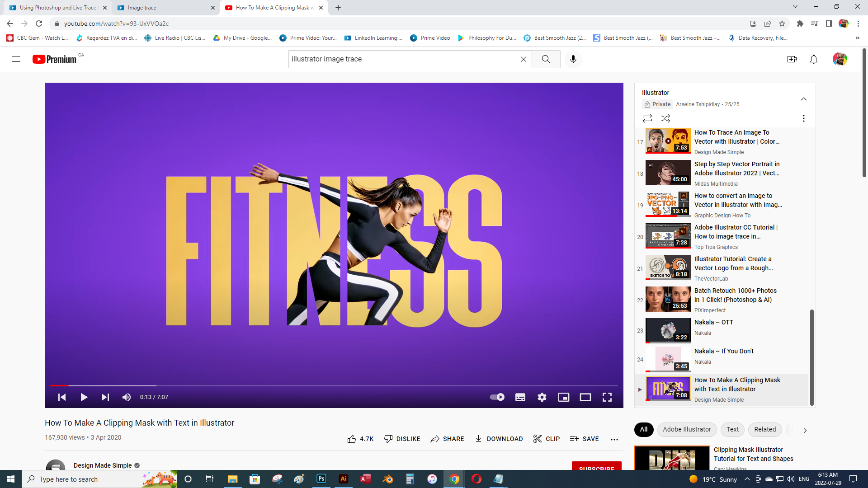The image size is (868, 488).
Task: Toggle playlist loop
Action: pyautogui.click(x=647, y=118)
